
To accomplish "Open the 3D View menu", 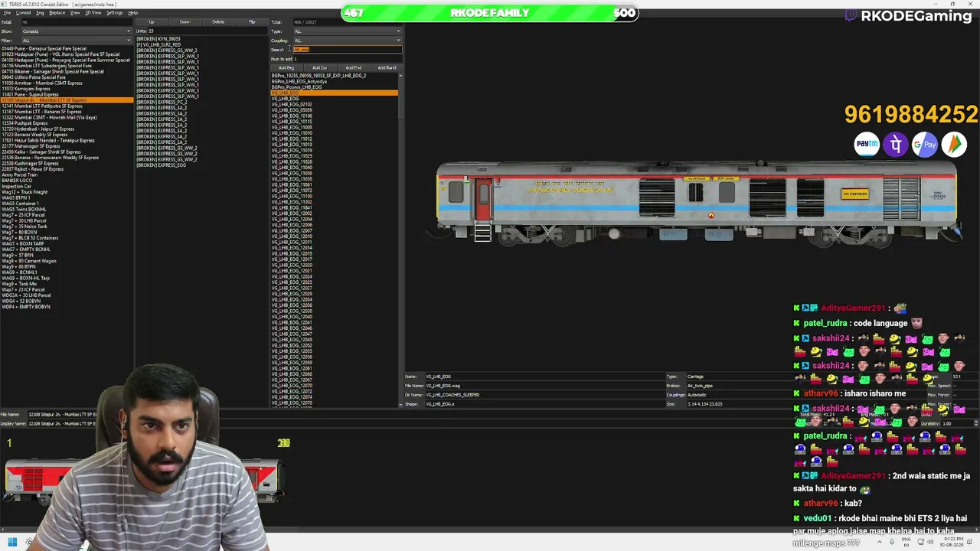I will pos(93,13).
